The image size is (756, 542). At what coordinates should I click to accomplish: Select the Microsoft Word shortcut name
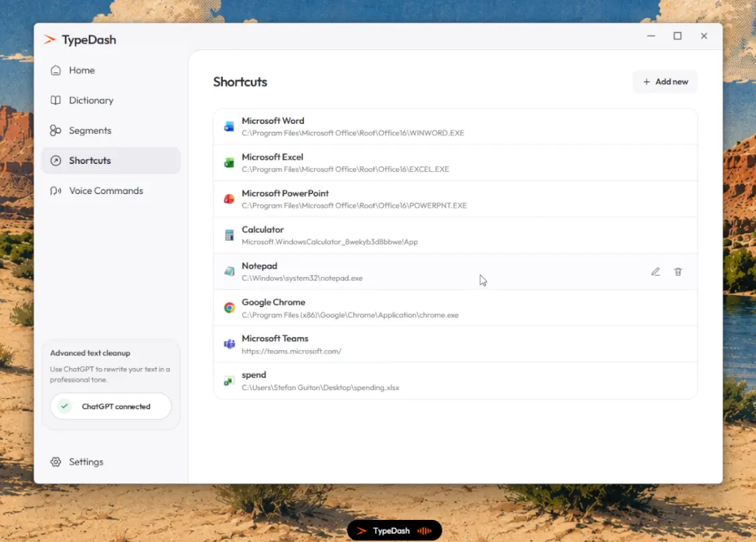click(273, 120)
